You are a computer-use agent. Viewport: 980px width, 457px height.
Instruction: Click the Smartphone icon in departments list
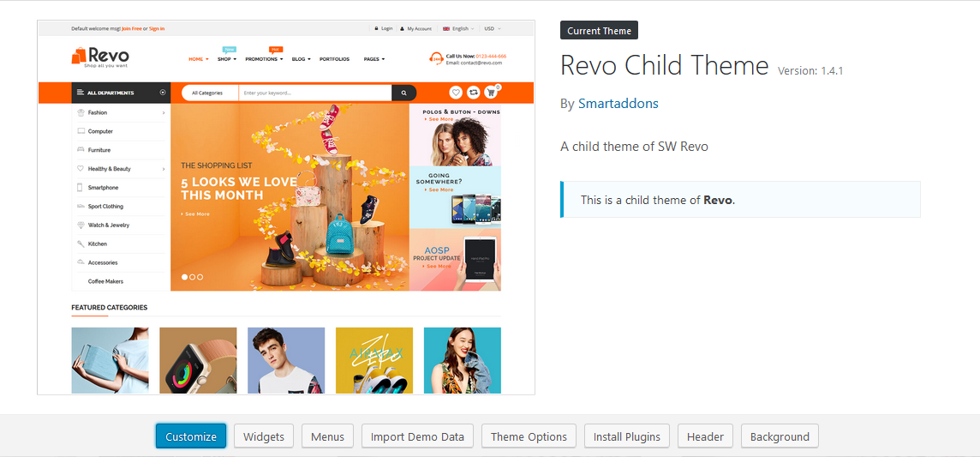pos(81,188)
